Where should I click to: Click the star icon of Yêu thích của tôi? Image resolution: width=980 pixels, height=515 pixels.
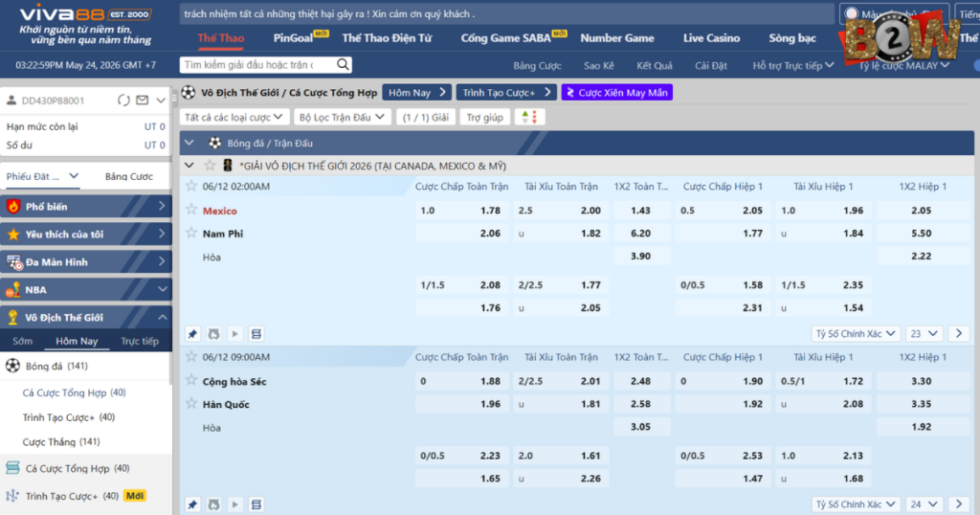13,235
